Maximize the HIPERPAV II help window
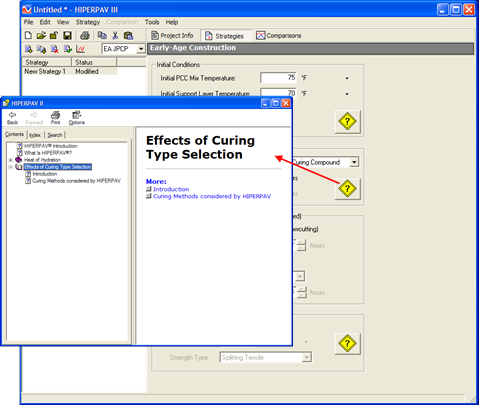The image size is (480, 406). 276,103
